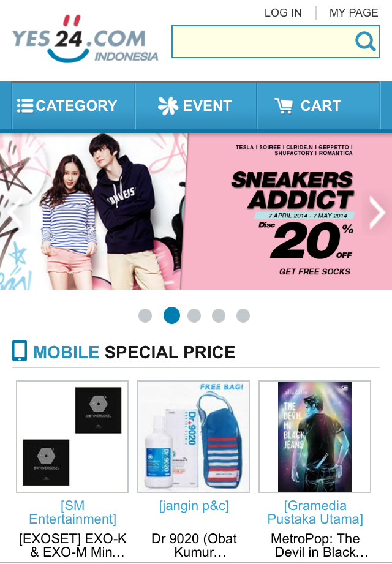This screenshot has height=564, width=392.
Task: Select the first carousel dot
Action: (x=145, y=315)
